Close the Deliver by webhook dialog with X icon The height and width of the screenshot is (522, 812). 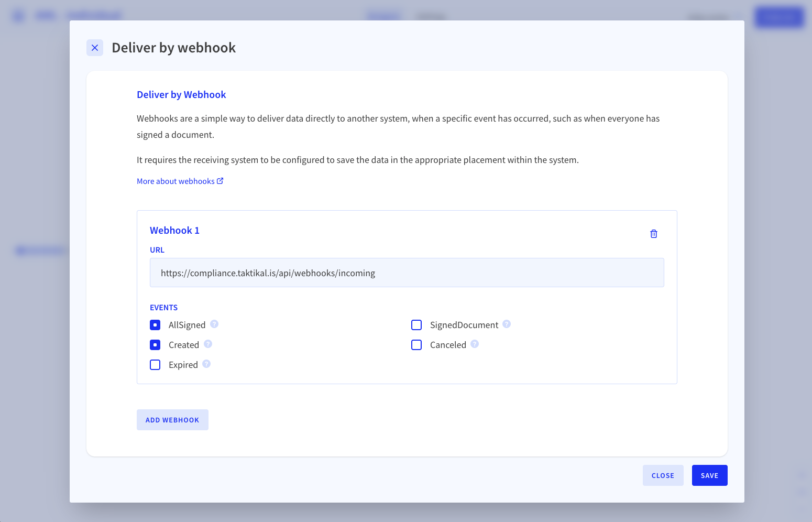point(95,48)
